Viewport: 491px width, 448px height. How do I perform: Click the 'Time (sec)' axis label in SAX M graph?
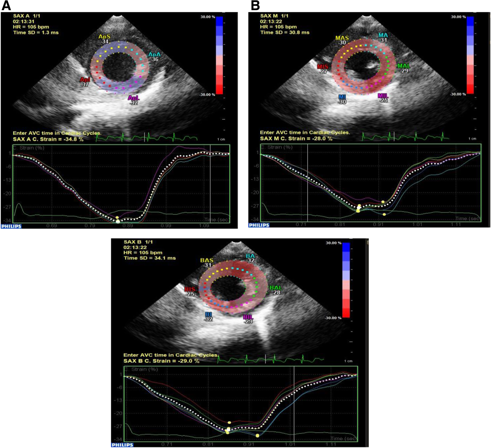(468, 218)
